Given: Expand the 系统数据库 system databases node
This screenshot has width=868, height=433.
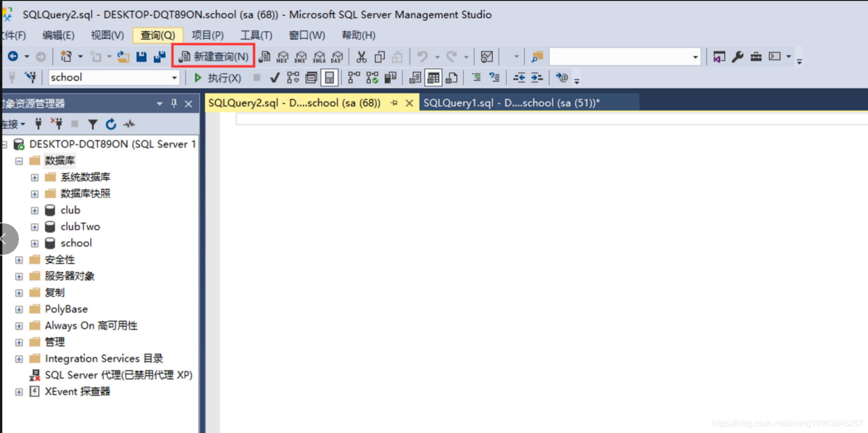Looking at the screenshot, I should click(35, 178).
